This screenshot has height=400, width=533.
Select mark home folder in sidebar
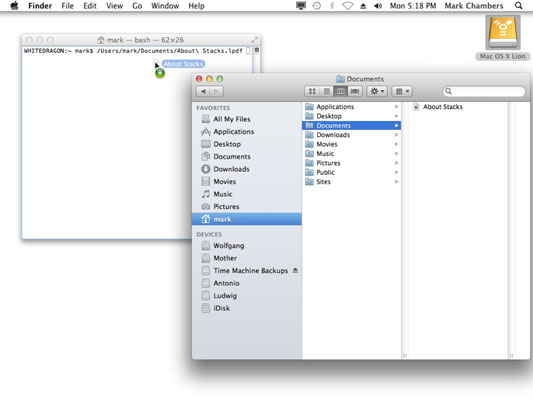pos(246,219)
